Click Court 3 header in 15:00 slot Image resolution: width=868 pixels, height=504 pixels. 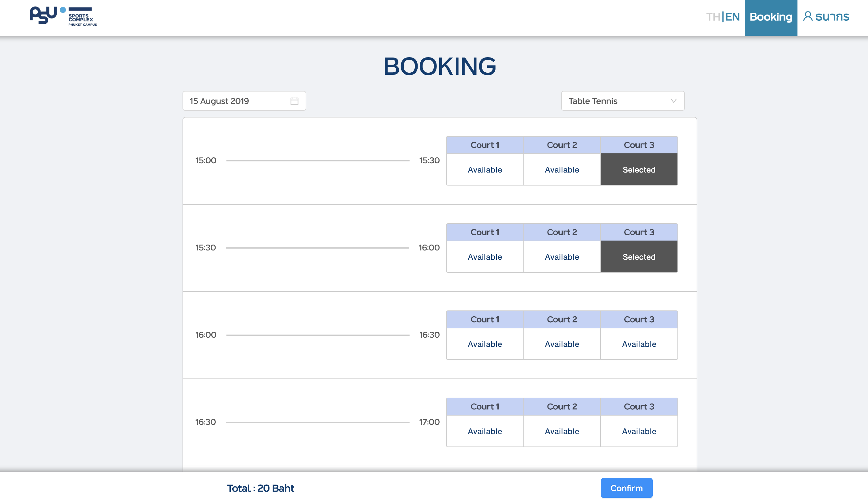(639, 145)
